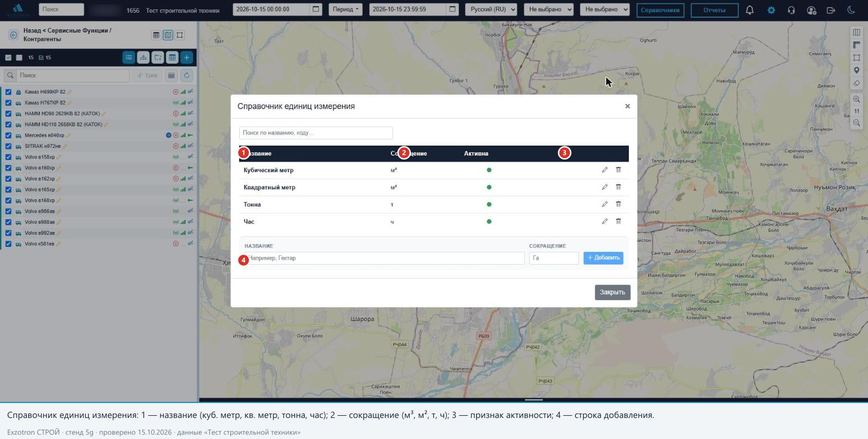Image resolution: width=868 pixels, height=439 pixels.
Task: Edit the Квадратный метр unit row
Action: click(604, 187)
